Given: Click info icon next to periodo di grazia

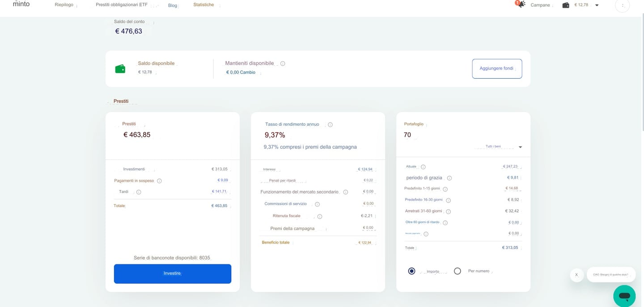Looking at the screenshot, I should tap(449, 178).
